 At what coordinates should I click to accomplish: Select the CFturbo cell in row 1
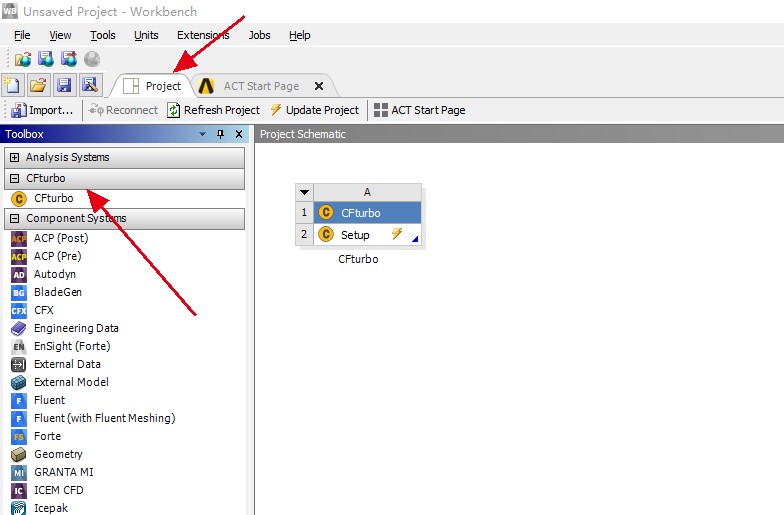coord(368,213)
